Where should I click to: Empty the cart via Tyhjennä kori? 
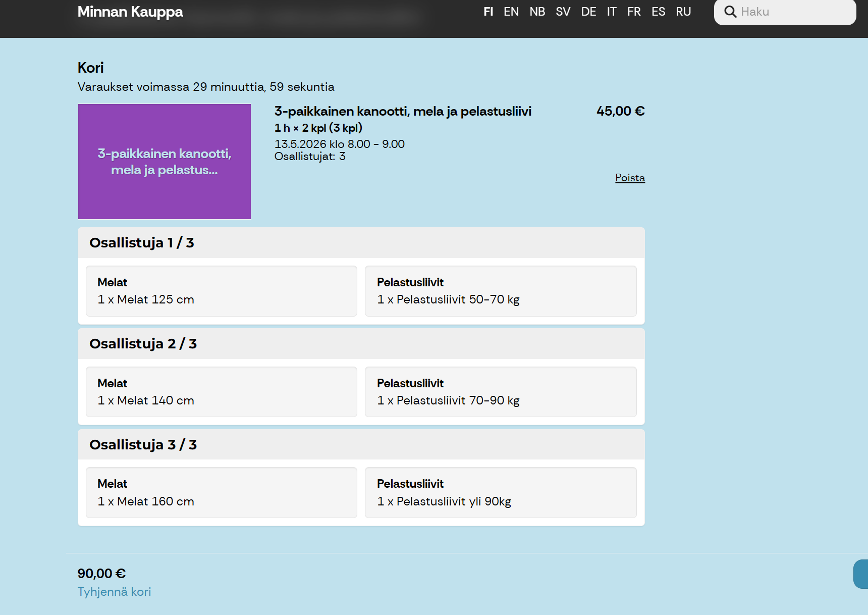pyautogui.click(x=114, y=592)
